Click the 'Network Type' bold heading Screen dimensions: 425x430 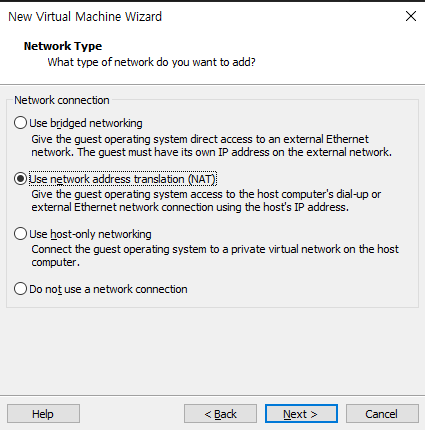[63, 46]
